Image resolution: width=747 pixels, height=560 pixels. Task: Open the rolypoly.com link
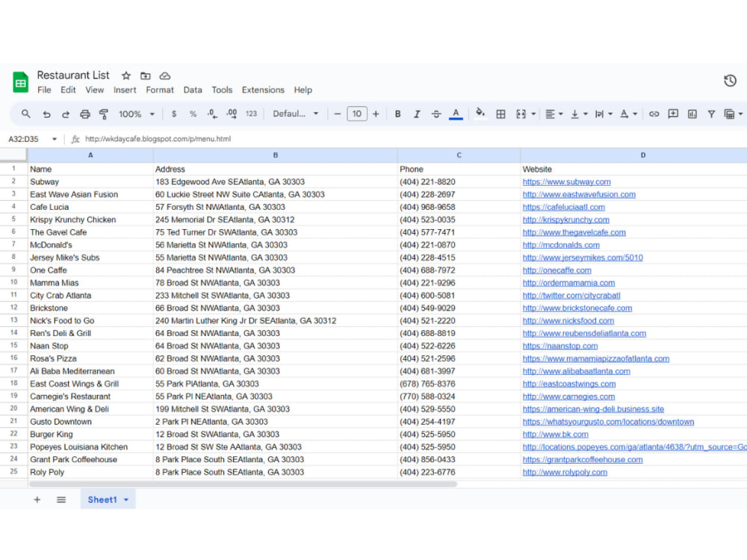point(565,473)
